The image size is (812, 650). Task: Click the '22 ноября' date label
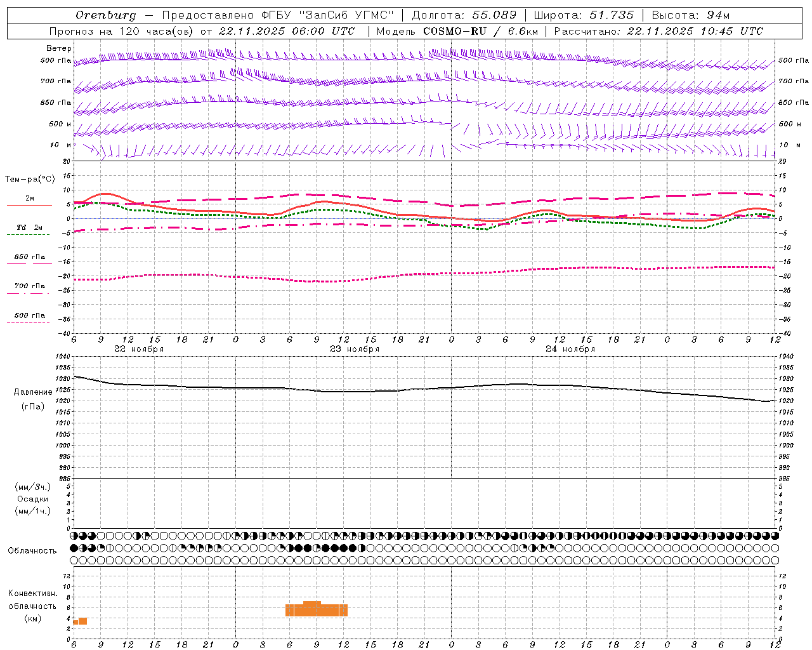point(139,349)
